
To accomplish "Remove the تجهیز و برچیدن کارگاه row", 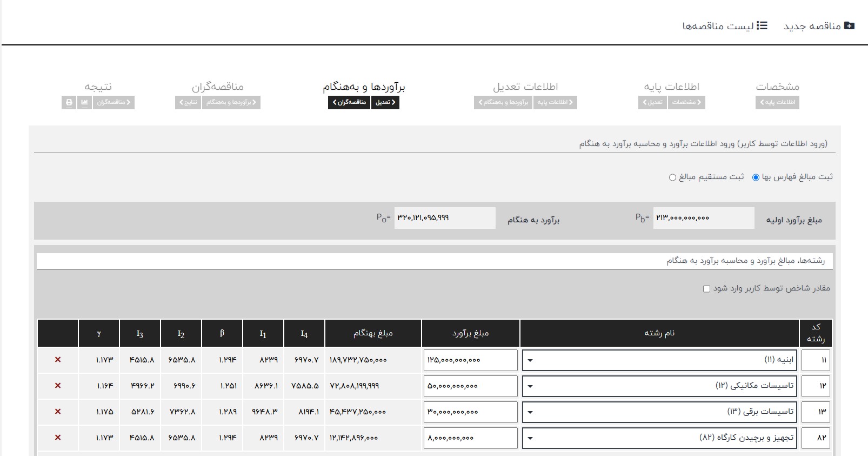I will coord(58,438).
